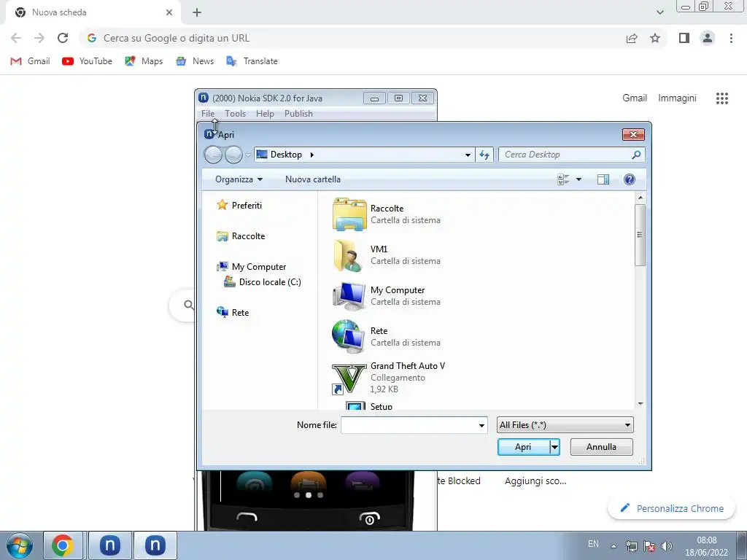Viewport: 747px width, 560px height.
Task: Cancel the dialog with Annulla
Action: (x=601, y=447)
